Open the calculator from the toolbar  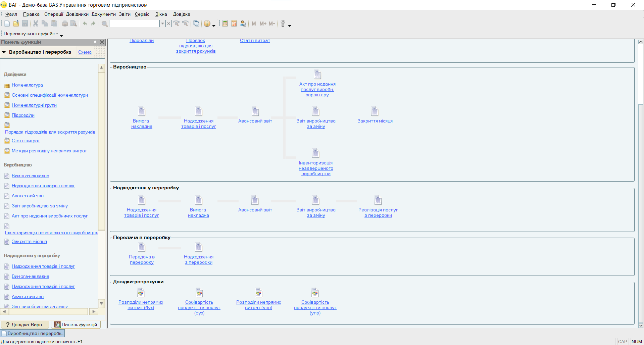click(x=225, y=23)
